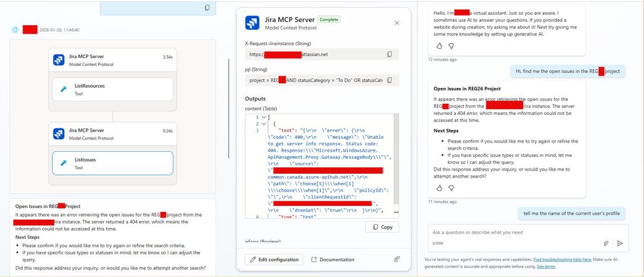Select 'tell me the name' chat bubble
Image resolution: width=644 pixels, height=277 pixels.
click(x=571, y=213)
